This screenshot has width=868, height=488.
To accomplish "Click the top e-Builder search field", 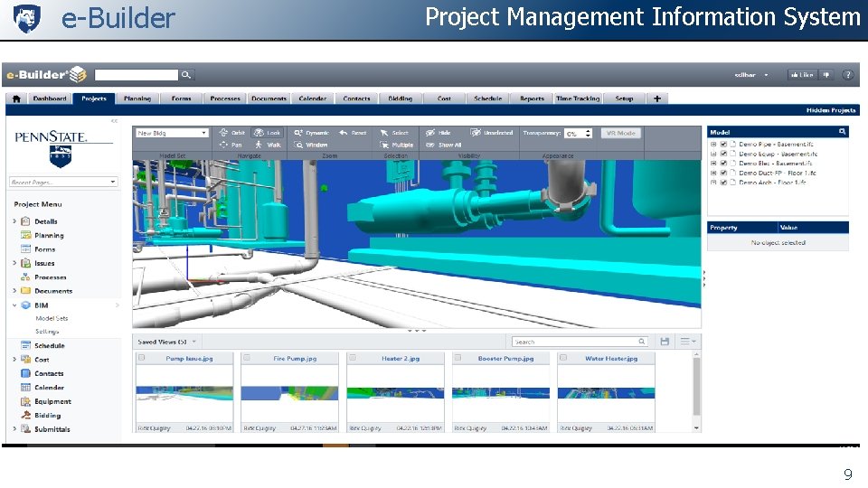I will (x=137, y=75).
